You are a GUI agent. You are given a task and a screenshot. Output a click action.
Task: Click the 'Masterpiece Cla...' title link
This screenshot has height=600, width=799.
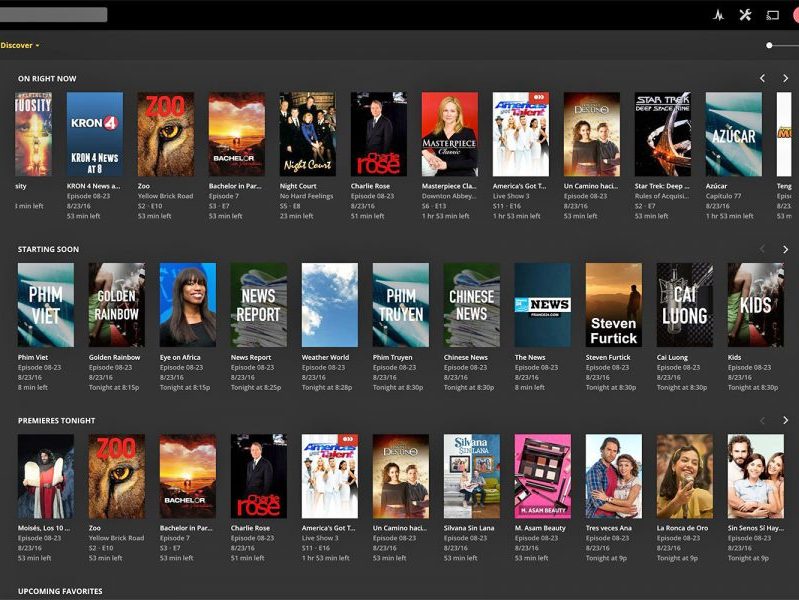tap(449, 186)
